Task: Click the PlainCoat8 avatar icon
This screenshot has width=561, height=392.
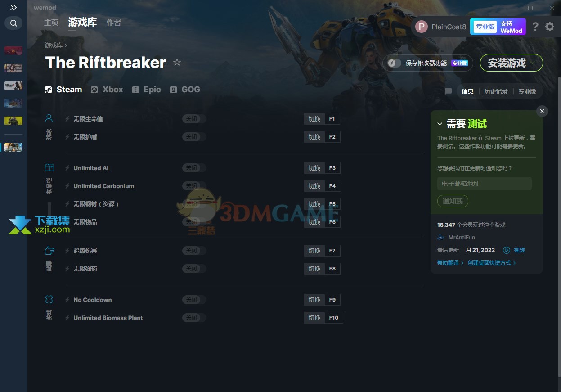Action: tap(422, 27)
